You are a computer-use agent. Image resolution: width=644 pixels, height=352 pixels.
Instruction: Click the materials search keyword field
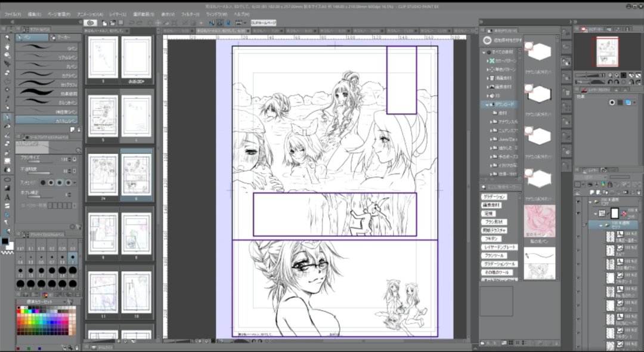tap(501, 187)
